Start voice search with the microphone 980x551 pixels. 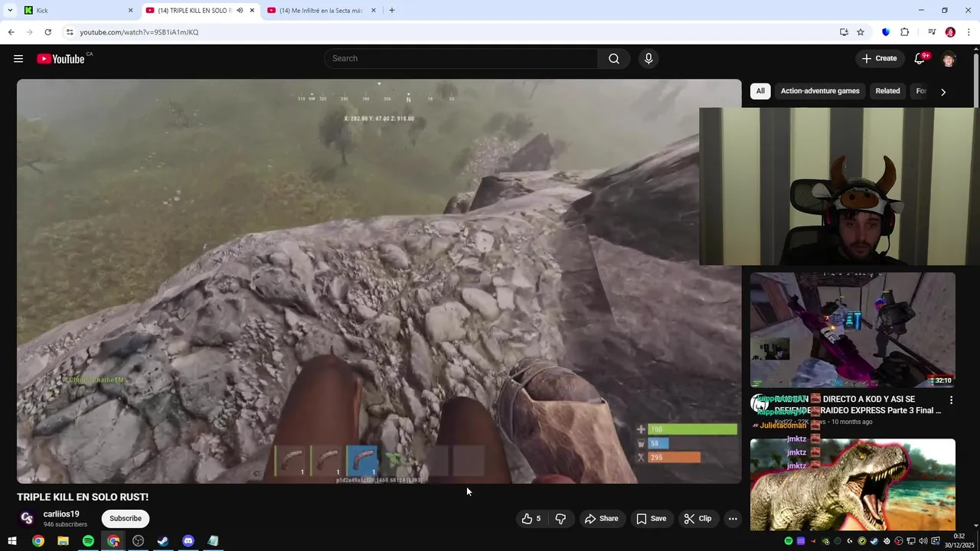[648, 59]
